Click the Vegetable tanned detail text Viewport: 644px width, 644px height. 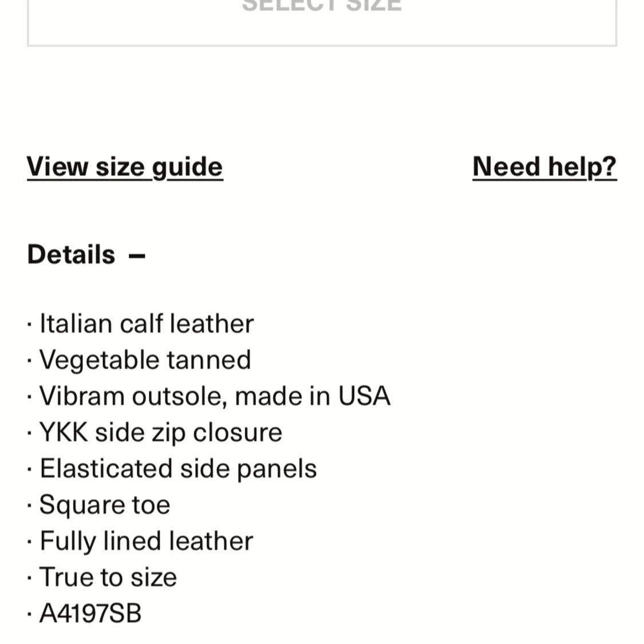tap(145, 360)
